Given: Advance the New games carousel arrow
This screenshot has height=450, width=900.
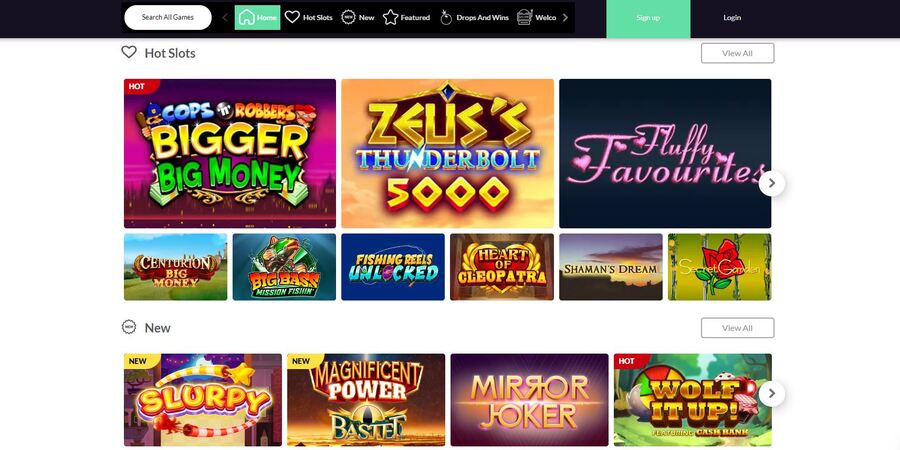Looking at the screenshot, I should click(x=771, y=394).
